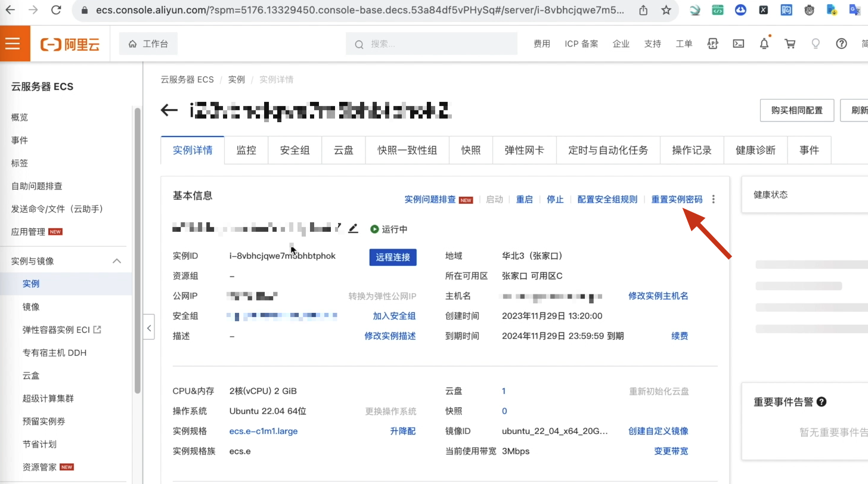Screen dimensions: 868x484
Task: Open the hamburger product menu
Action: click(15, 43)
